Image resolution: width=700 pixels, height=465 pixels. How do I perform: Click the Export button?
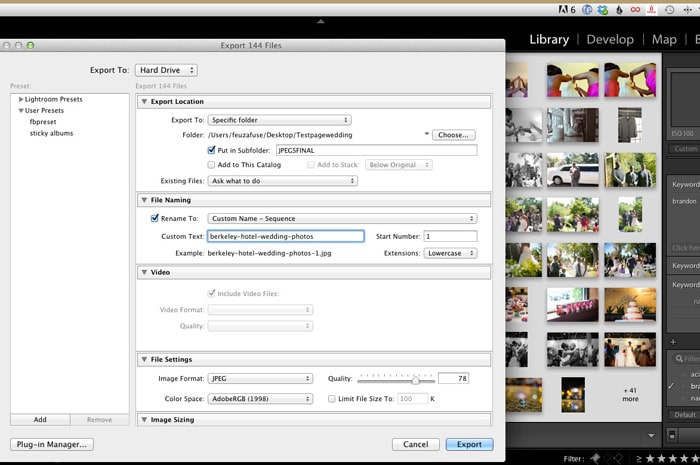(x=469, y=444)
